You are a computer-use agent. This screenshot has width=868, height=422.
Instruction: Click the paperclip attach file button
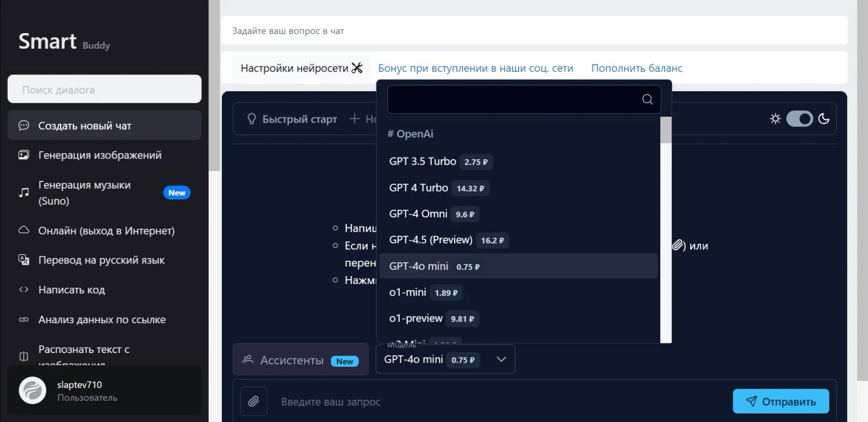click(x=253, y=401)
